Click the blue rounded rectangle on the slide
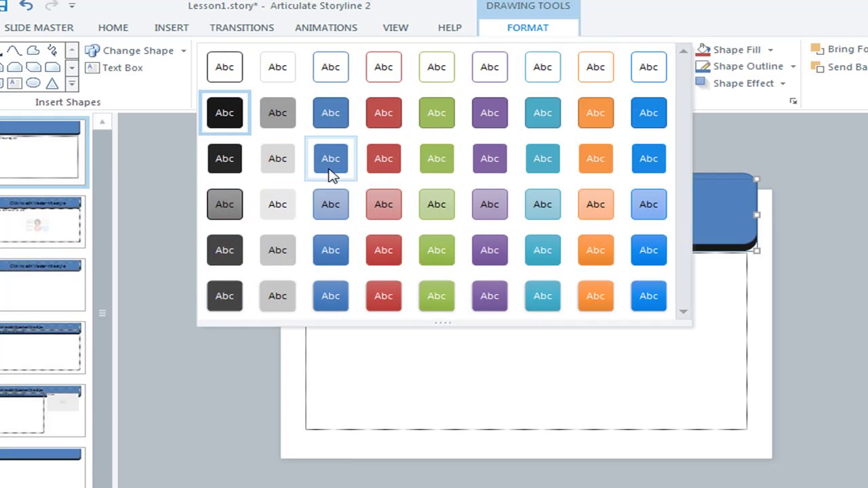Viewport: 868px width, 488px height. pos(724,213)
